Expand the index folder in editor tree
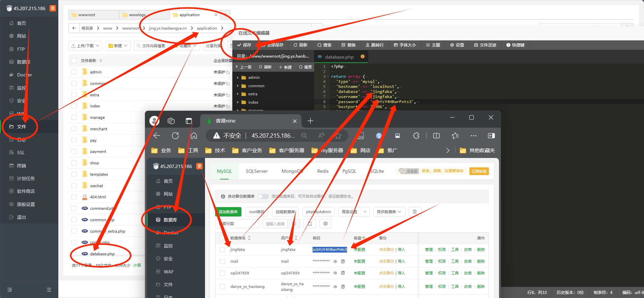Screen dimensions: 644x298 pyautogui.click(x=238, y=102)
